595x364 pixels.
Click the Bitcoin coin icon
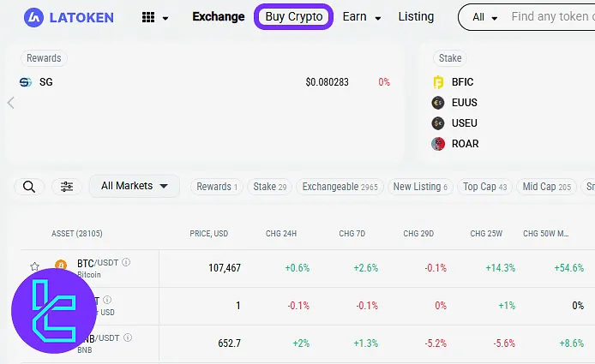pos(61,265)
